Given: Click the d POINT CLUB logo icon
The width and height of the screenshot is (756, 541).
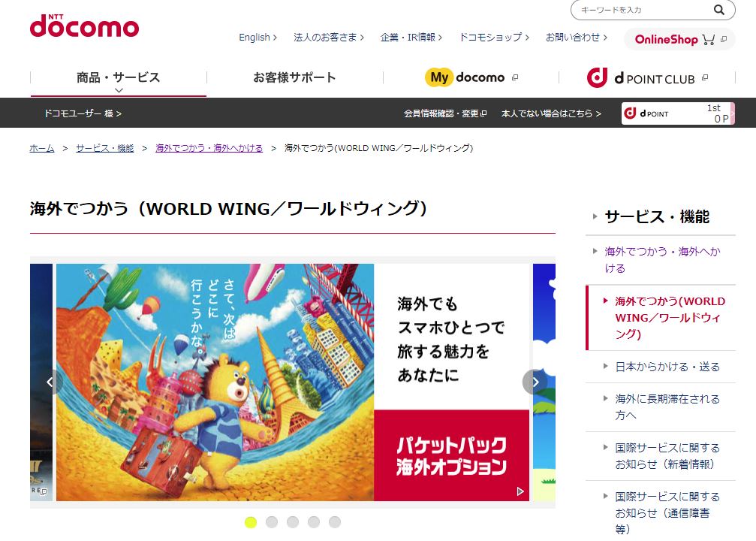Looking at the screenshot, I should coord(597,77).
